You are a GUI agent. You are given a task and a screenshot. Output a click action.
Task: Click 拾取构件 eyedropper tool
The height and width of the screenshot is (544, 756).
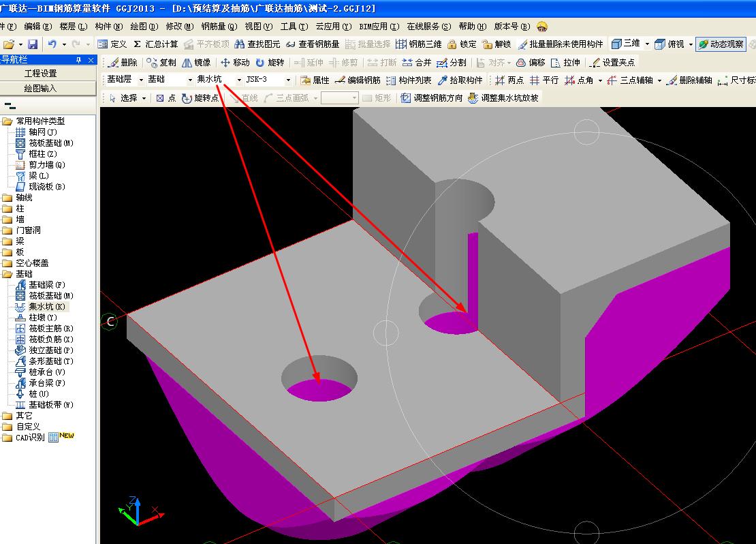(x=460, y=80)
